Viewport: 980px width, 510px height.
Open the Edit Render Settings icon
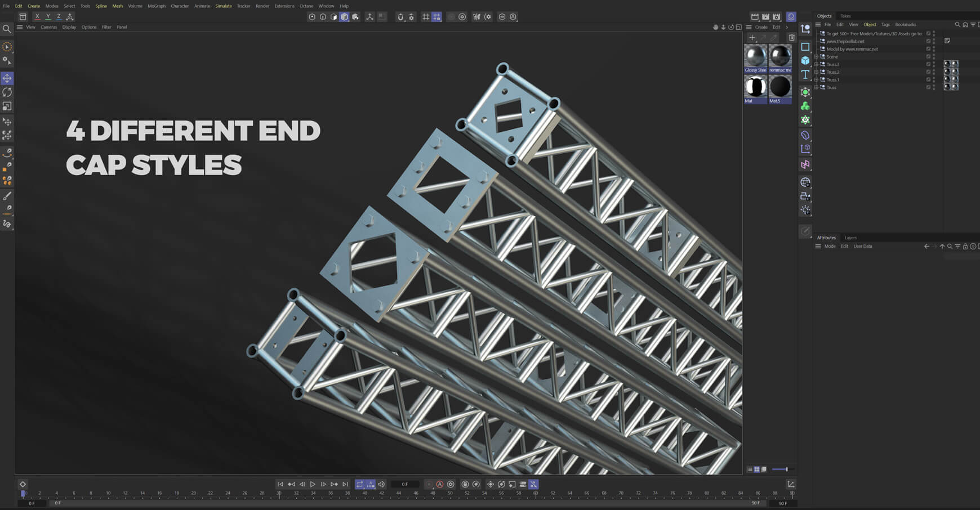tap(777, 17)
